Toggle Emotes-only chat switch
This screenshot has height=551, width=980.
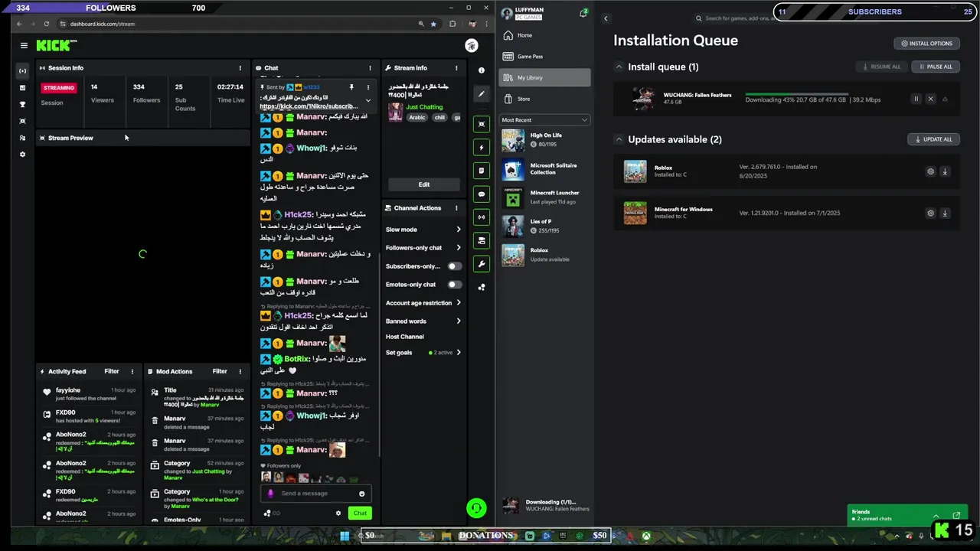[455, 285]
